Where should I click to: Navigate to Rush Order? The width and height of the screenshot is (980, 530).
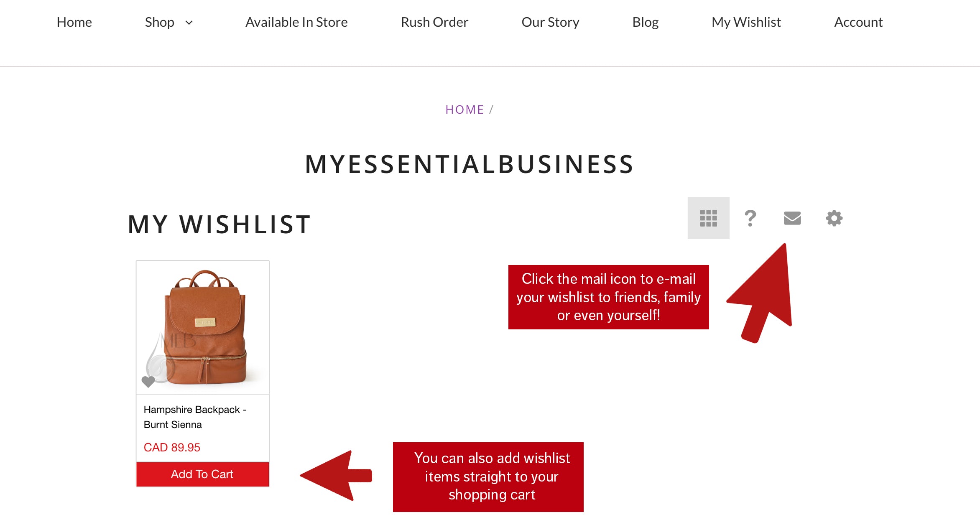(434, 22)
